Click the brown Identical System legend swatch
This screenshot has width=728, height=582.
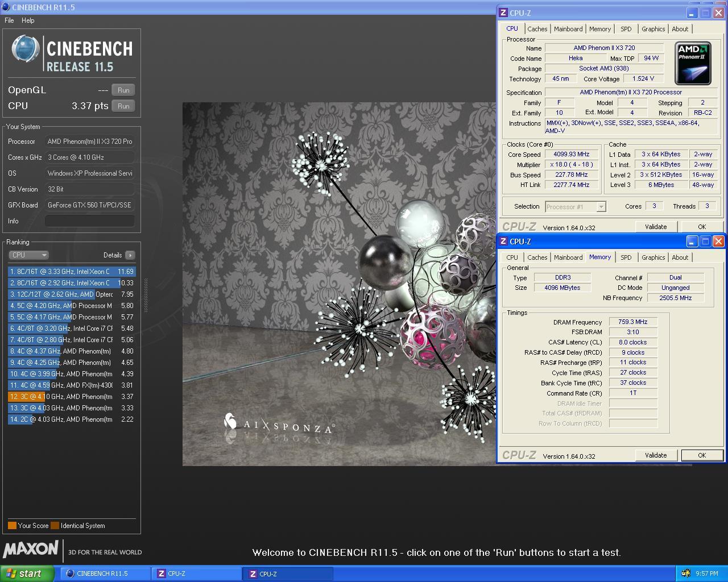[55, 526]
